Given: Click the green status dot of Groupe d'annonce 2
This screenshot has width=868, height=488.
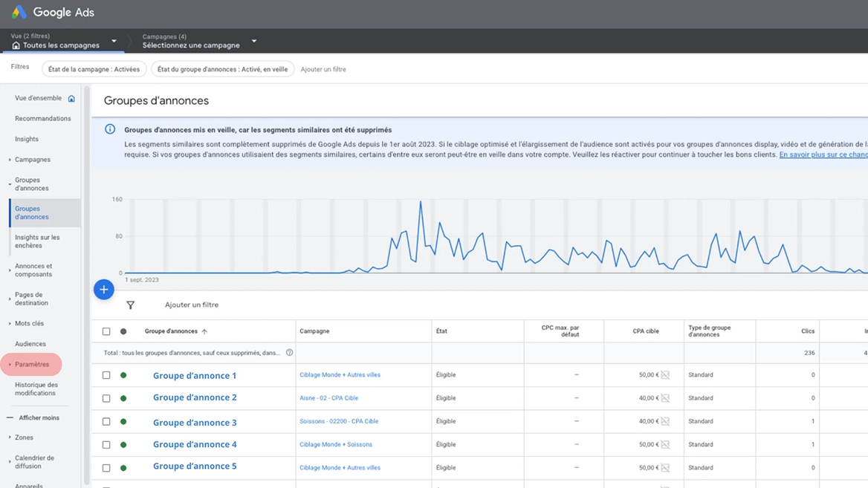Looking at the screenshot, I should pos(123,398).
